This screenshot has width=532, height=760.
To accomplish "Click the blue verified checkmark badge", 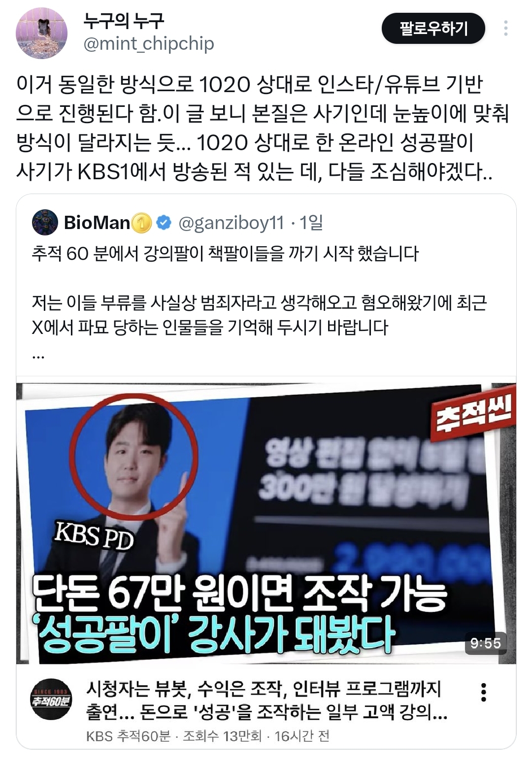I will pos(164,223).
